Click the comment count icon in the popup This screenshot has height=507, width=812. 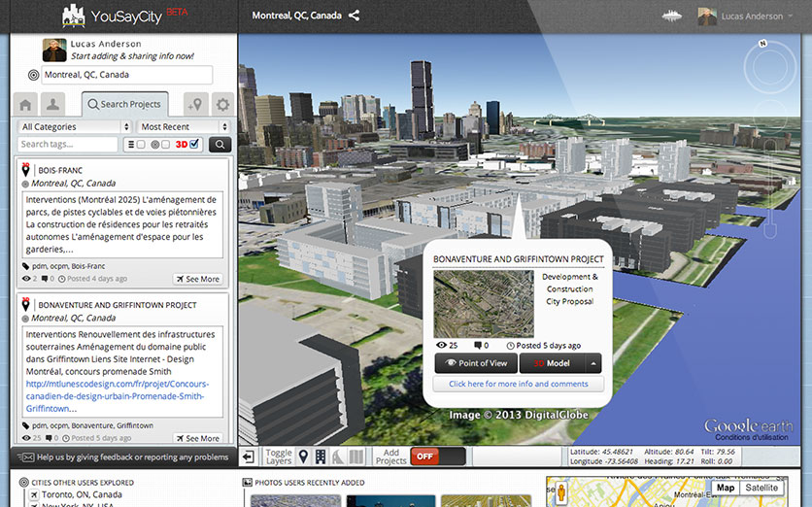coord(478,346)
